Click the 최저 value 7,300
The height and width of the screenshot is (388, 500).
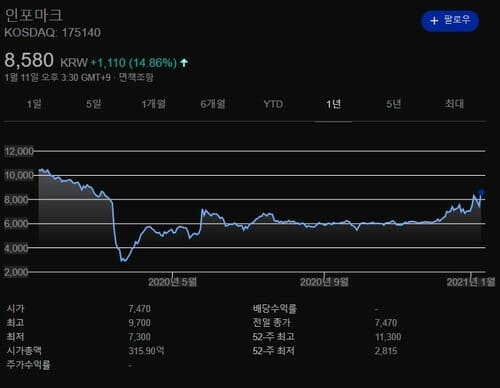pos(140,337)
